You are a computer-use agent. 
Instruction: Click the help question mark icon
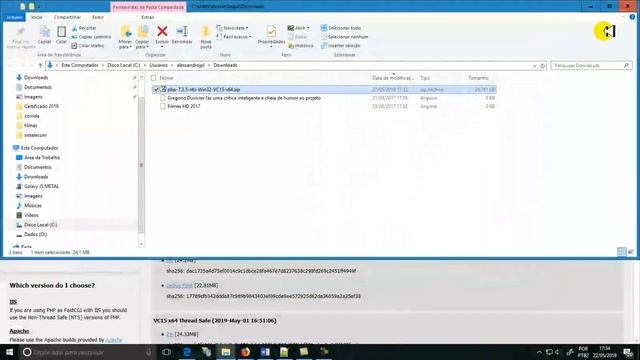tap(632, 17)
